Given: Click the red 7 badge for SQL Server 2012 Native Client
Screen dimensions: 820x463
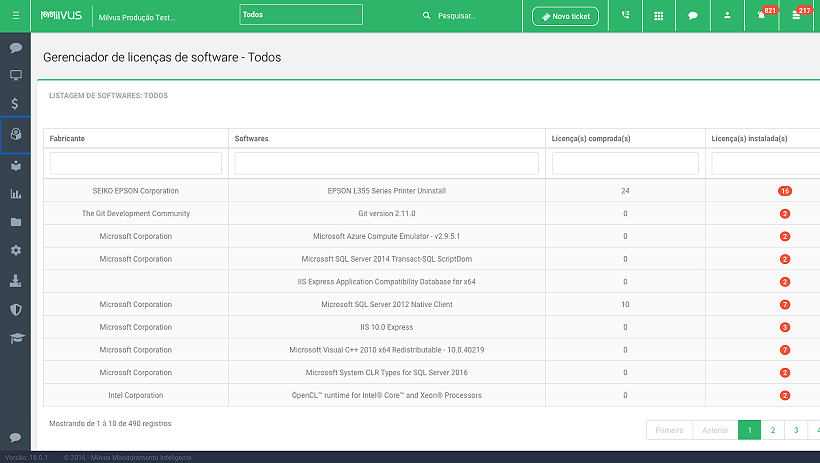Looking at the screenshot, I should coord(784,304).
